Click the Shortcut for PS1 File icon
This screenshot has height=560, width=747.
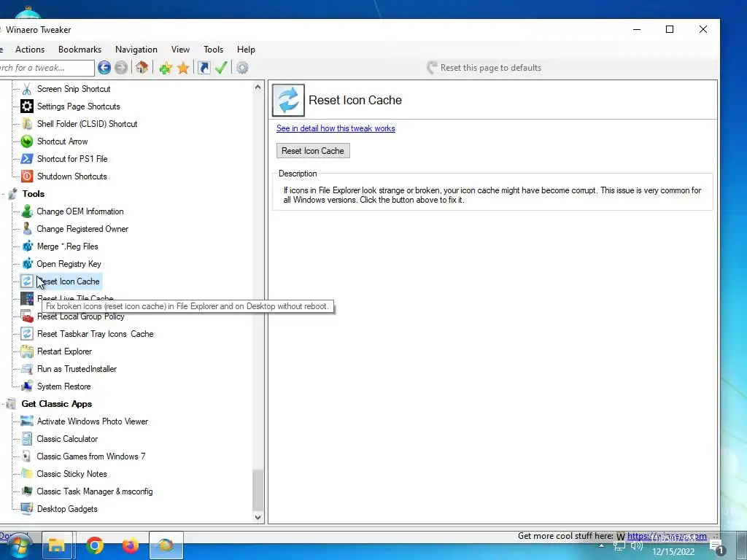pos(27,158)
